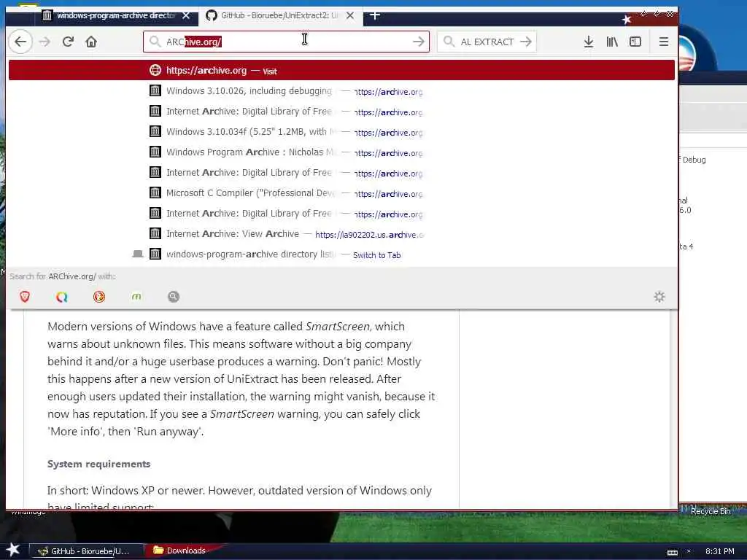The width and height of the screenshot is (747, 560).
Task: Click in the ARChive.org/ address field
Action: pyautogui.click(x=286, y=42)
